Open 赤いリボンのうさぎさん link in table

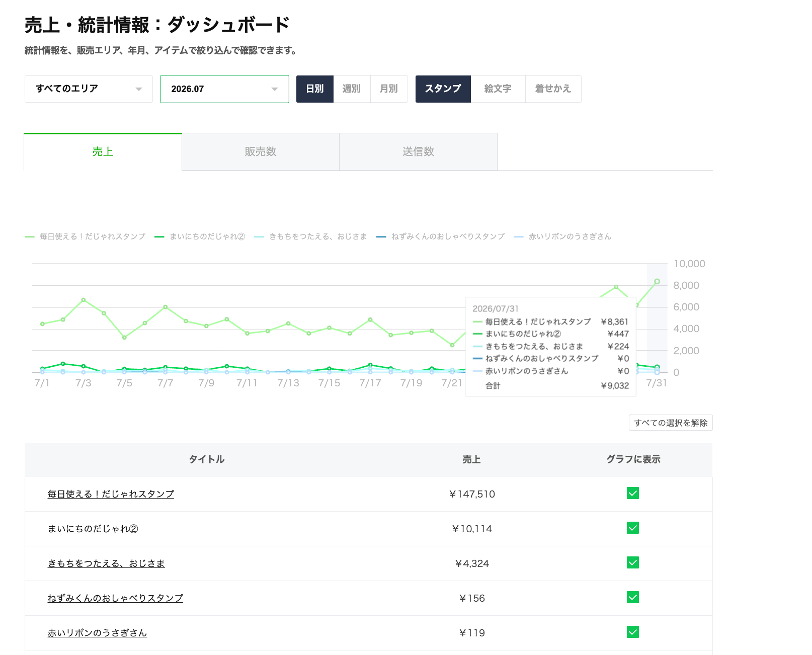[97, 633]
